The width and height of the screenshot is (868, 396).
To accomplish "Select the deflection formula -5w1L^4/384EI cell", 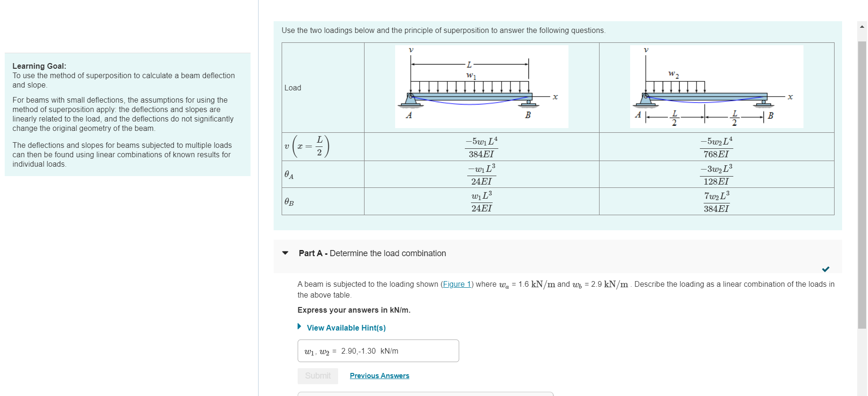I will pos(481,146).
